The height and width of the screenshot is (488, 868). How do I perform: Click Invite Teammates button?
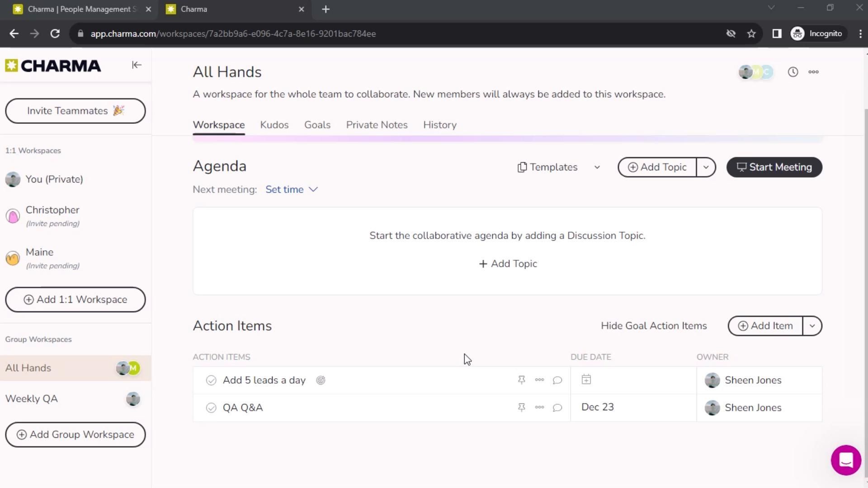tap(75, 111)
